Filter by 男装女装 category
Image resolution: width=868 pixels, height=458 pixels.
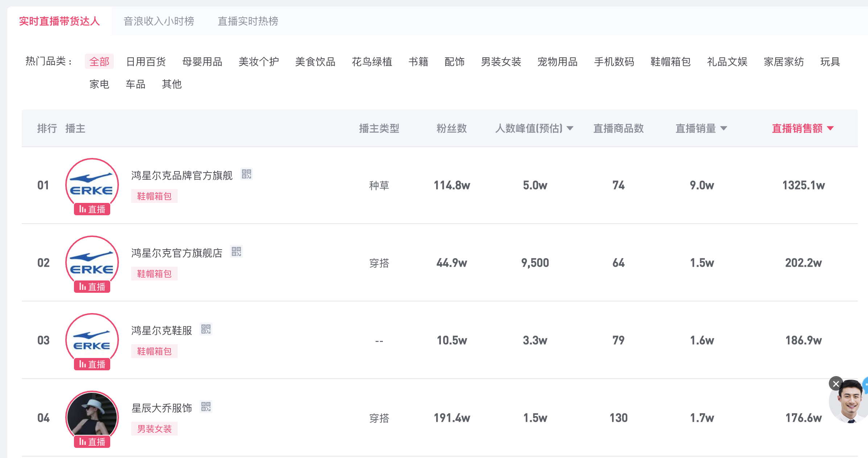(x=501, y=62)
